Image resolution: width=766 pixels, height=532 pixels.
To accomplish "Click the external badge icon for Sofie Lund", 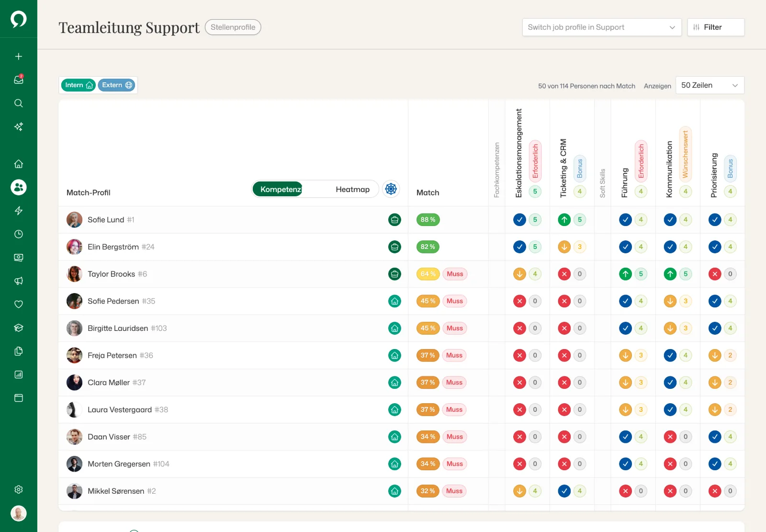I will point(394,220).
